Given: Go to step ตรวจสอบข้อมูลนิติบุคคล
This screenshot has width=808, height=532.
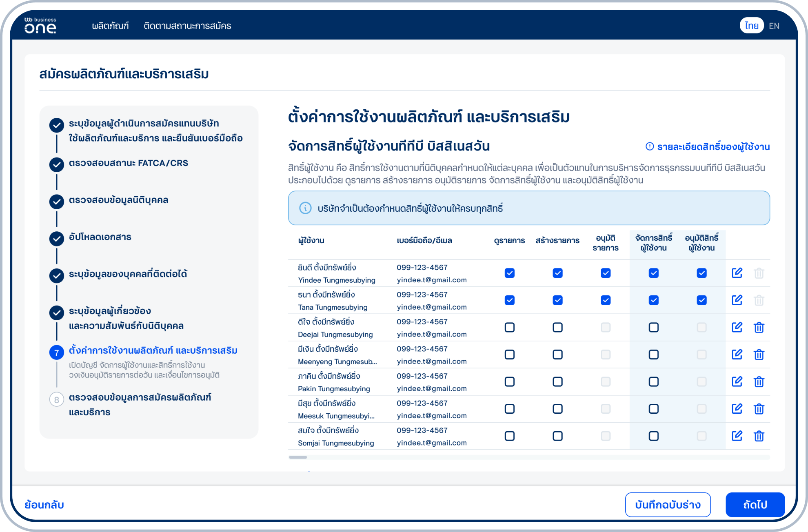Looking at the screenshot, I should point(118,200).
